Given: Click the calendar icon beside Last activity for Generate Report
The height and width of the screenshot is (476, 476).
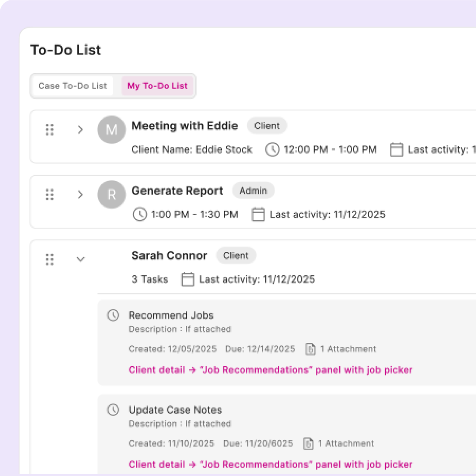Looking at the screenshot, I should 258,215.
